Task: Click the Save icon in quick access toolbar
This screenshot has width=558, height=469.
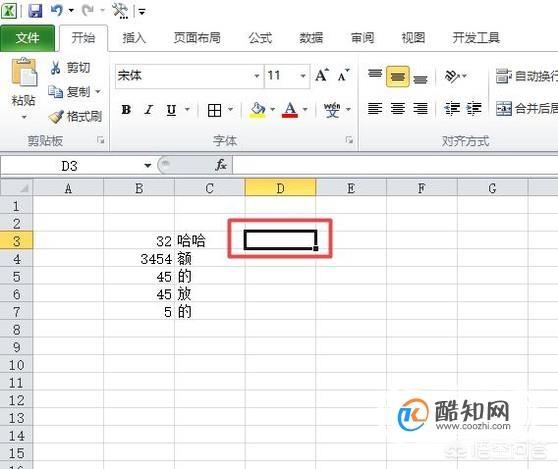Action: click(35, 11)
